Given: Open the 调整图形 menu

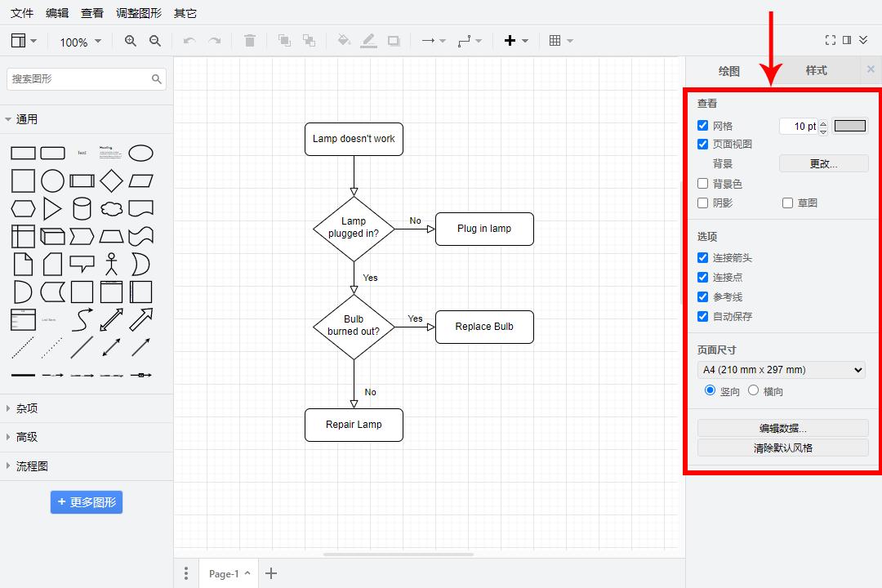Looking at the screenshot, I should (139, 13).
